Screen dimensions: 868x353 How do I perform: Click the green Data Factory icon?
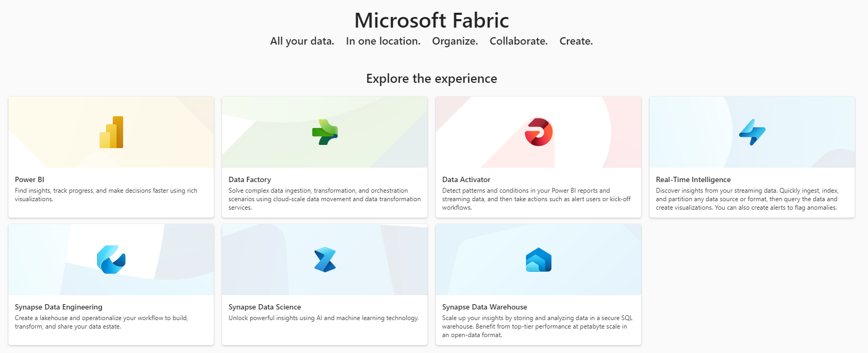point(325,132)
